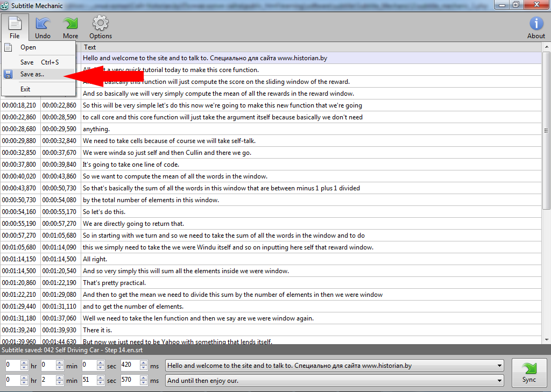
Task: Open the About info icon
Action: [536, 24]
